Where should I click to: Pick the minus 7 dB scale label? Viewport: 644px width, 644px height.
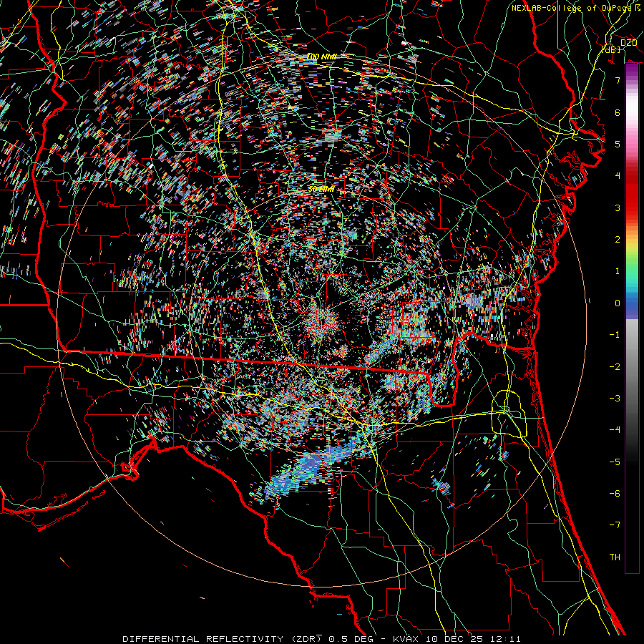coord(615,525)
